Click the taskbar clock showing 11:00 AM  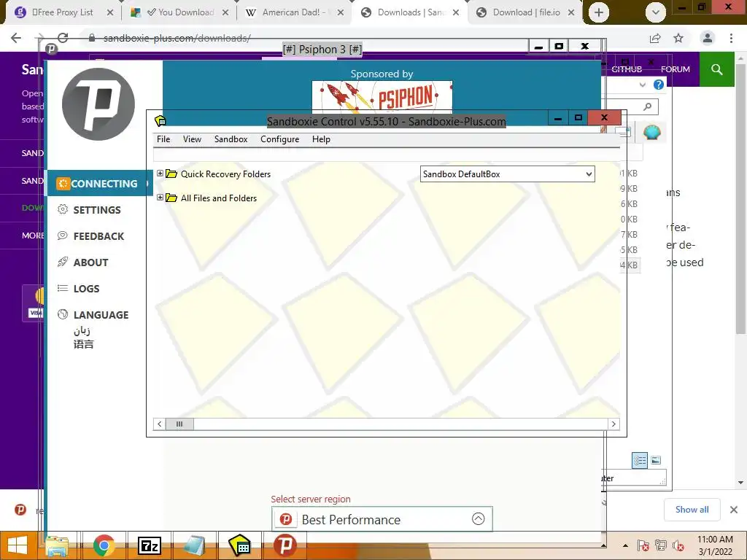click(715, 545)
